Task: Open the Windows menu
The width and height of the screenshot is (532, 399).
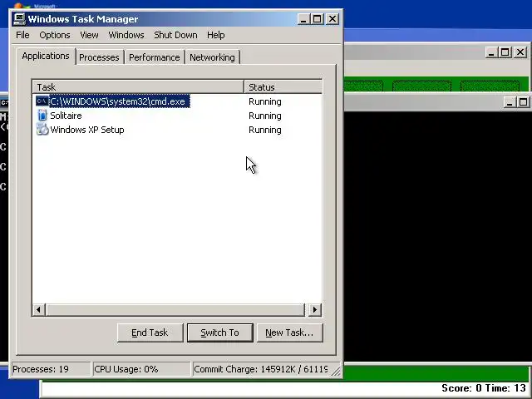Action: [x=126, y=35]
